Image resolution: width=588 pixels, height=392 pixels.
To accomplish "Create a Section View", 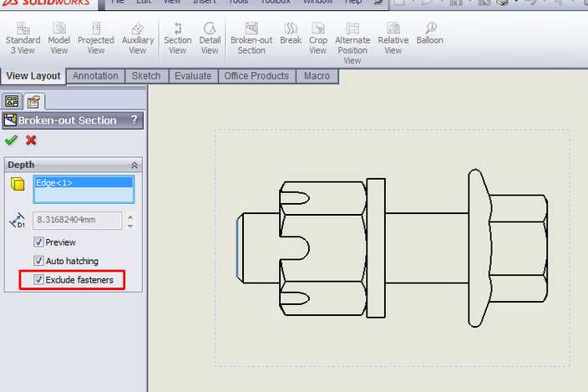I will pyautogui.click(x=177, y=38).
